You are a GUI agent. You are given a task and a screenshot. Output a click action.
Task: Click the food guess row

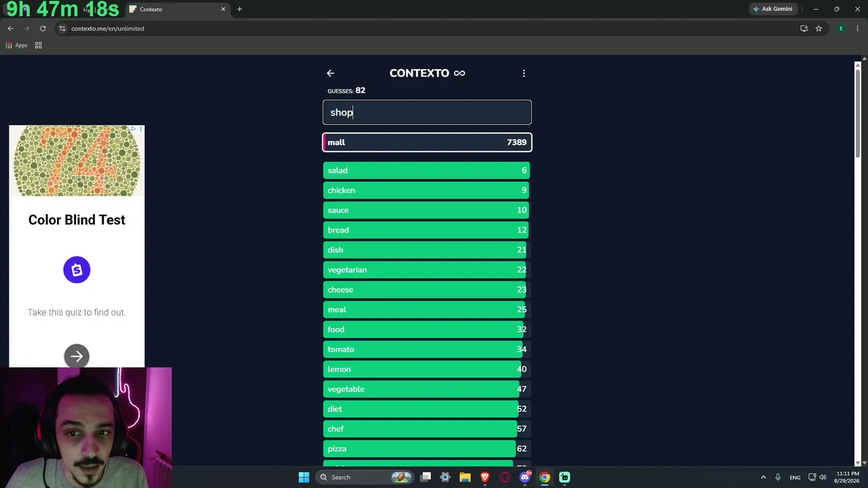pyautogui.click(x=427, y=329)
